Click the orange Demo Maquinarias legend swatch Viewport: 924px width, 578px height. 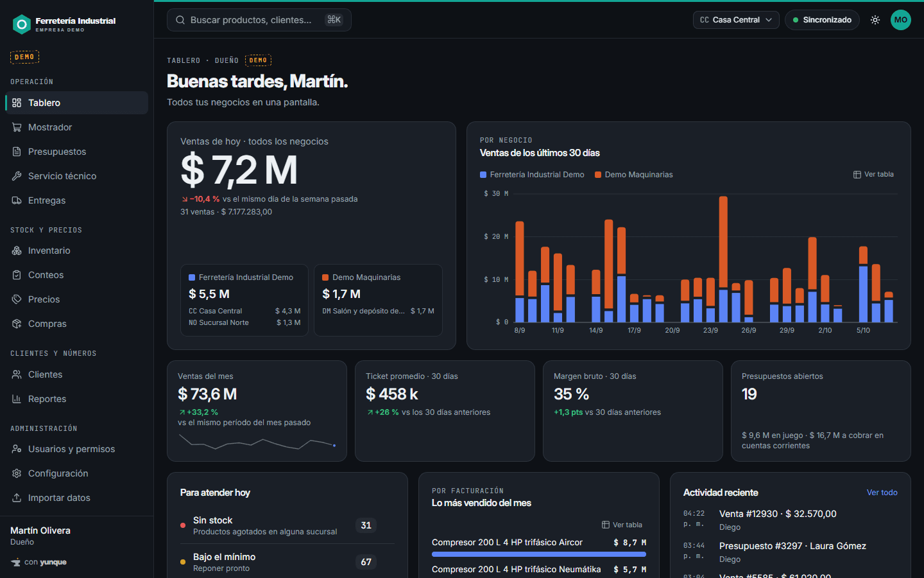point(598,175)
